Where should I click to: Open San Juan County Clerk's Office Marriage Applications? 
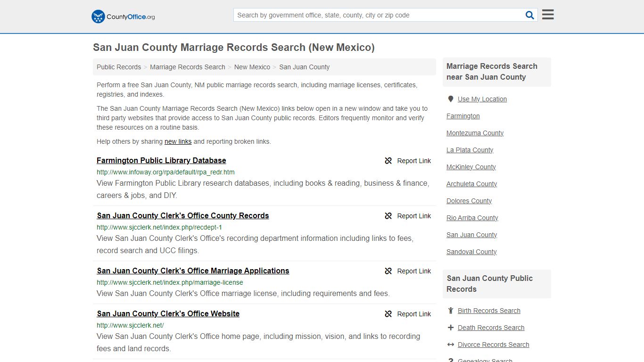(193, 271)
